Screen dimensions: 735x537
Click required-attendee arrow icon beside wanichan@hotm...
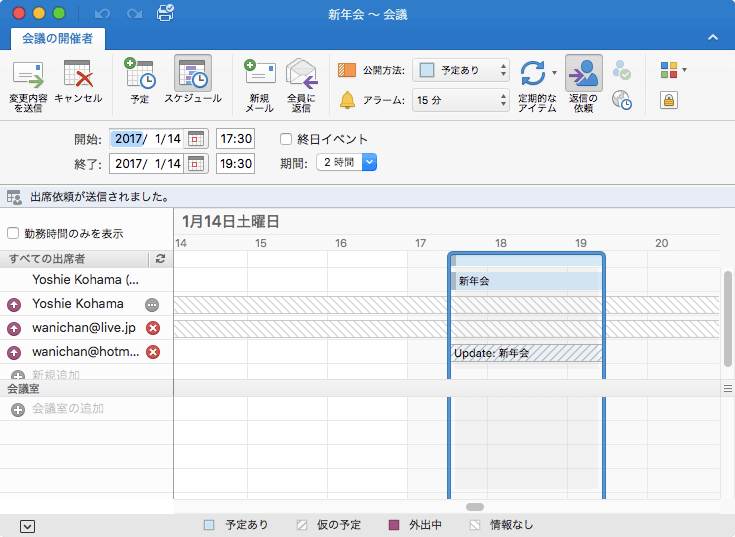14,353
